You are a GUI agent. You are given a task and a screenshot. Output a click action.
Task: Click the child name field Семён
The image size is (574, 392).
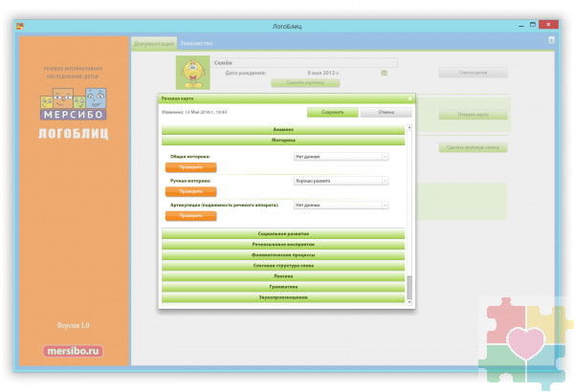(305, 62)
